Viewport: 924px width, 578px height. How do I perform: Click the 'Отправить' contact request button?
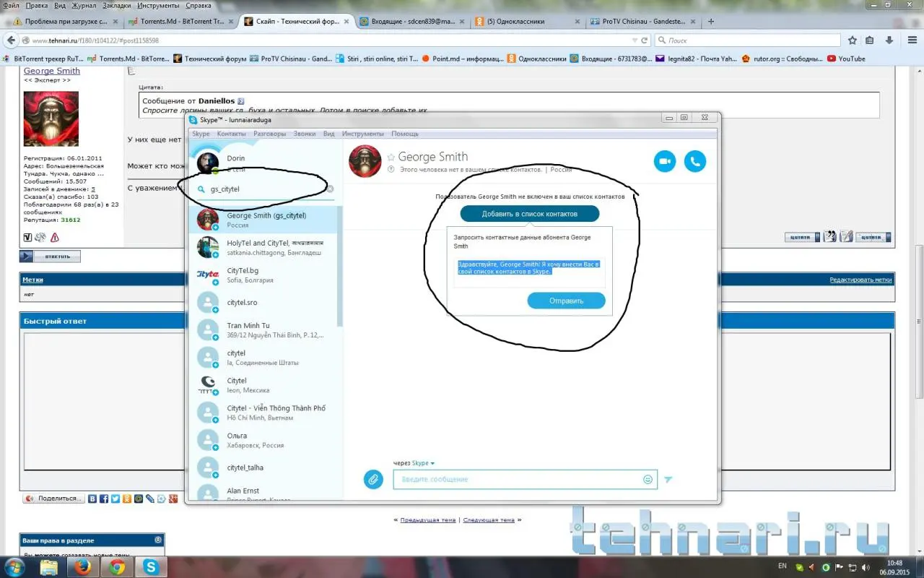566,301
